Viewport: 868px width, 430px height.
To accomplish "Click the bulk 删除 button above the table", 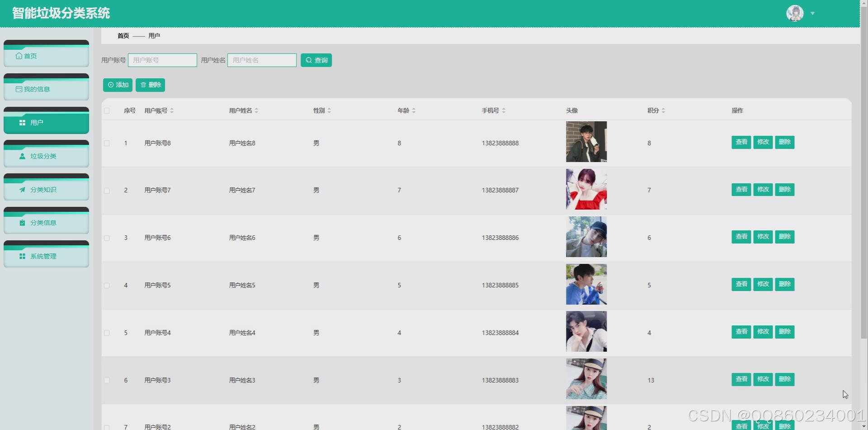I will [x=150, y=85].
